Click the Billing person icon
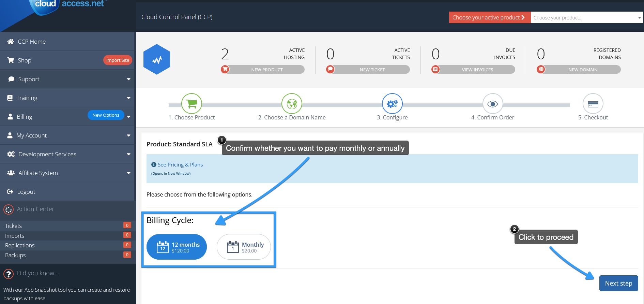The image size is (644, 304). (10, 116)
